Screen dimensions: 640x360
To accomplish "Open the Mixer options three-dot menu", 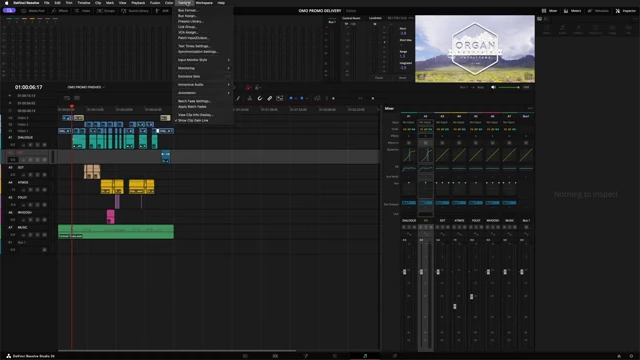I will point(530,109).
